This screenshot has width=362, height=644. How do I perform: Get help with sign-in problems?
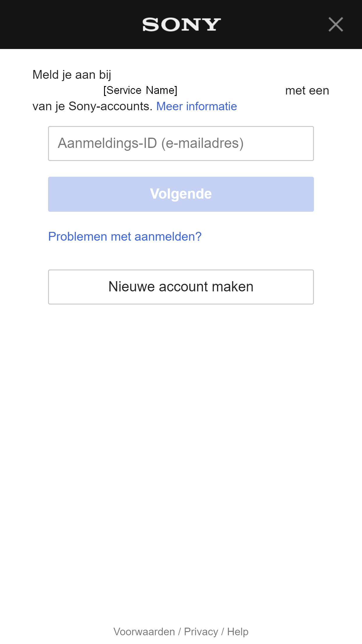(125, 237)
